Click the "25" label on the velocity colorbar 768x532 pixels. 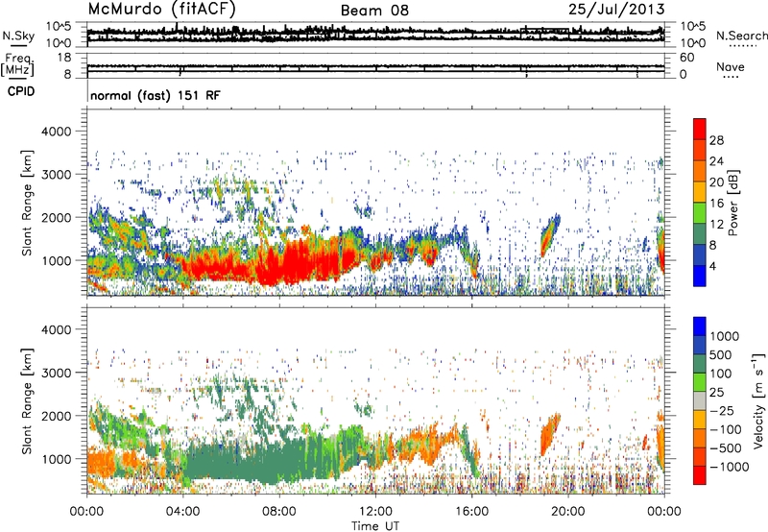pos(716,393)
